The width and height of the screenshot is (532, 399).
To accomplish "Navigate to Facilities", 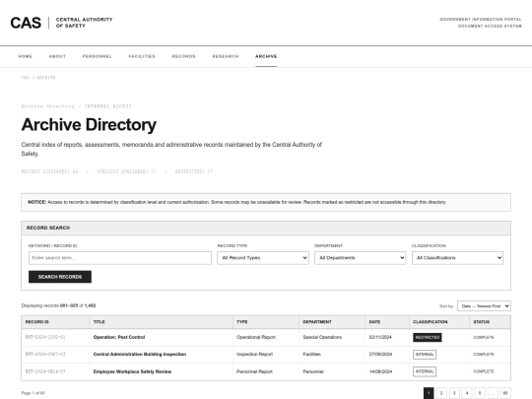I will coord(142,56).
